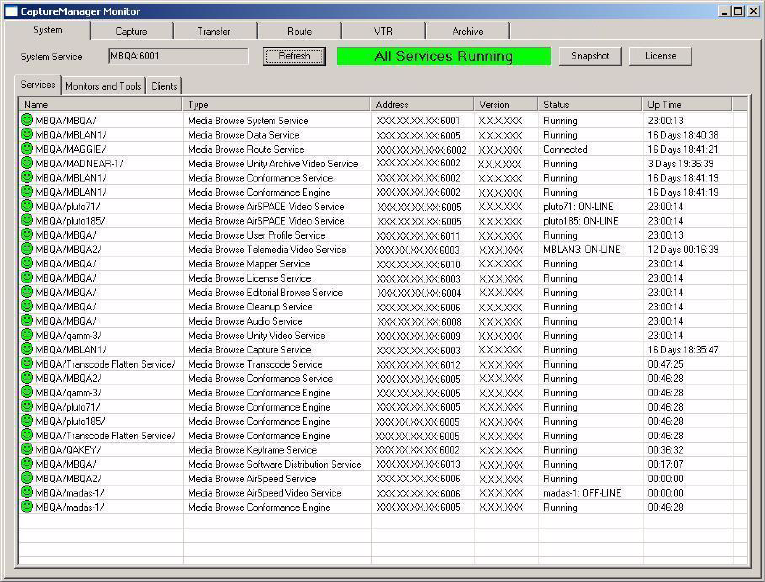Click smiley icon of MBQA/MAGGIE/ row
Image resolution: width=765 pixels, height=582 pixels.
(27, 148)
